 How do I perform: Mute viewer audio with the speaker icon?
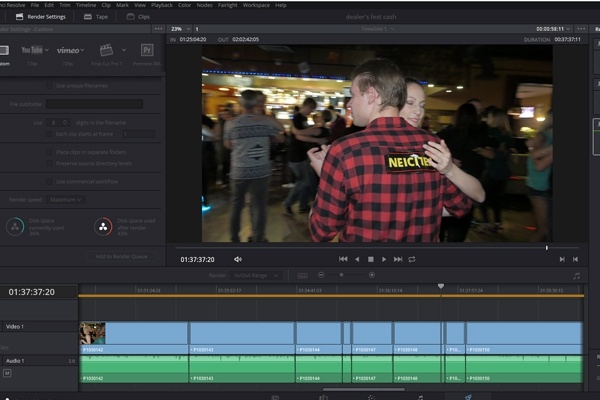(x=238, y=260)
